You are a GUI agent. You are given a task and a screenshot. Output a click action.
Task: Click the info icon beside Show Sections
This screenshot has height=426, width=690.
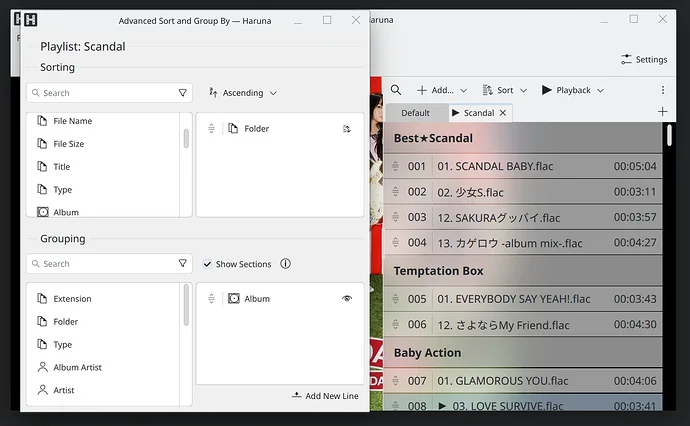pyautogui.click(x=286, y=264)
